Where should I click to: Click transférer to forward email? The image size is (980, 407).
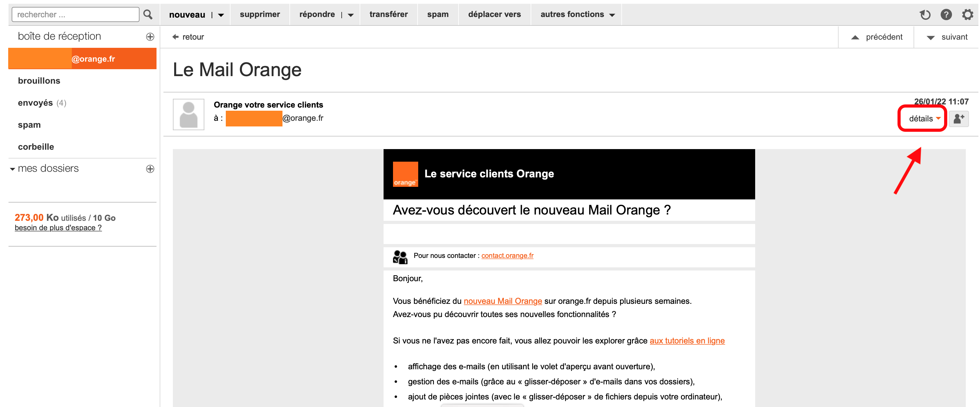388,14
